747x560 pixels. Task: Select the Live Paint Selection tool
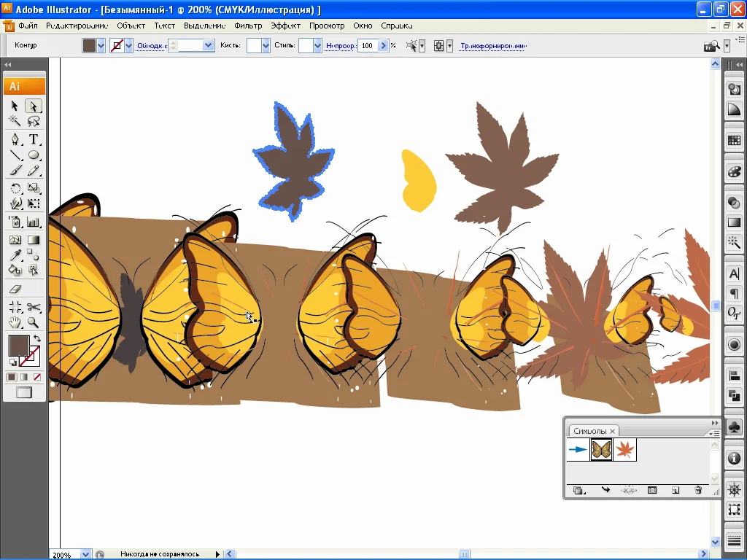pyautogui.click(x=34, y=270)
